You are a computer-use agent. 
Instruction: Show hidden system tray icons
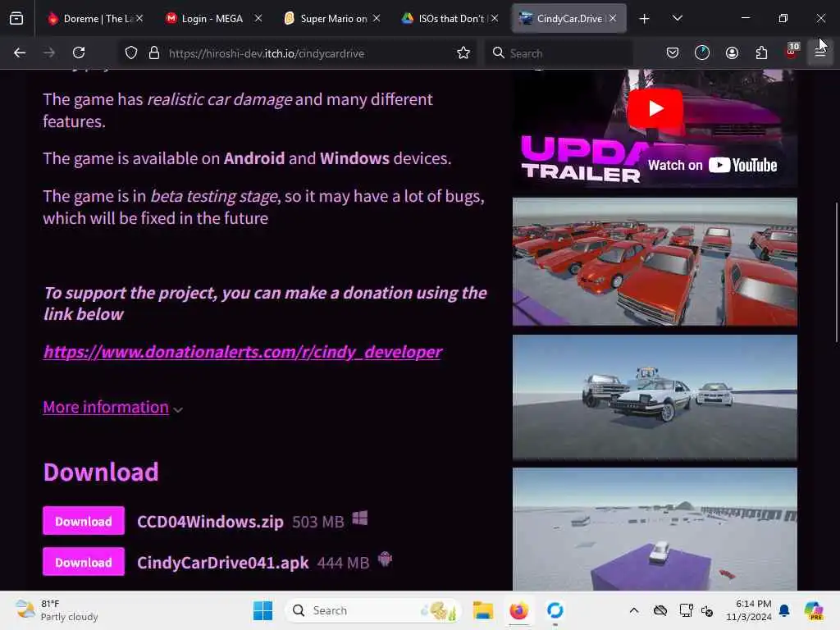[634, 610]
